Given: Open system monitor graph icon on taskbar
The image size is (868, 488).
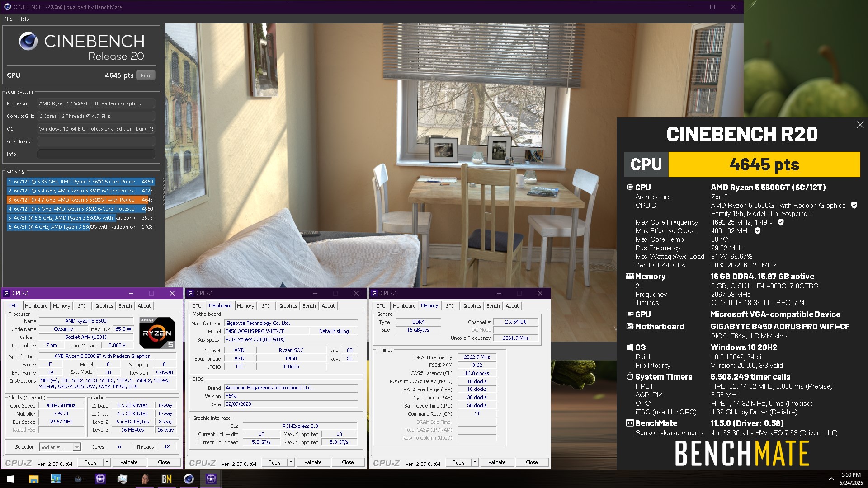Looking at the screenshot, I should click(123, 479).
